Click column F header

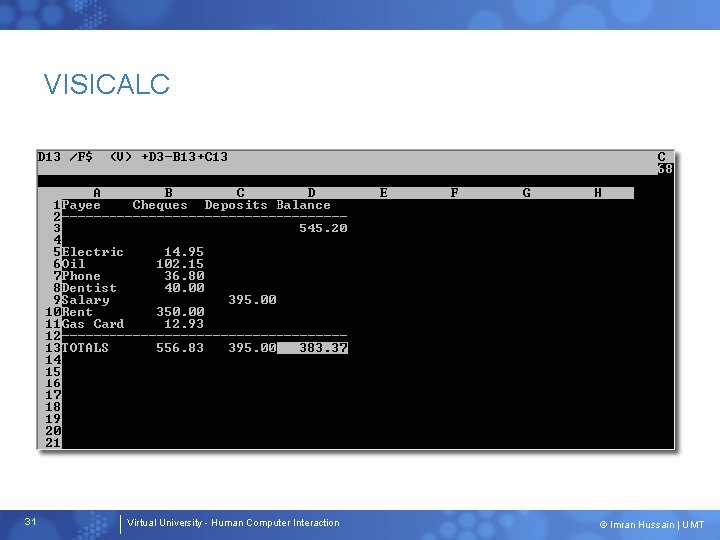pos(455,193)
